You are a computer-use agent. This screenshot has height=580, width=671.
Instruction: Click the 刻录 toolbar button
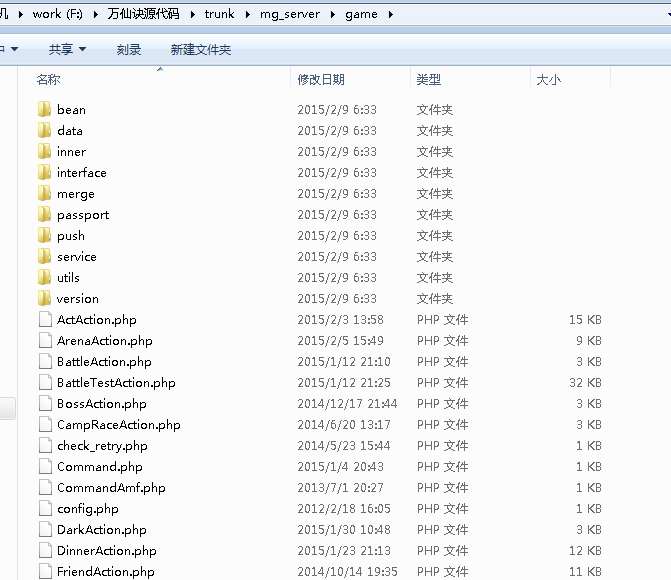pos(129,49)
